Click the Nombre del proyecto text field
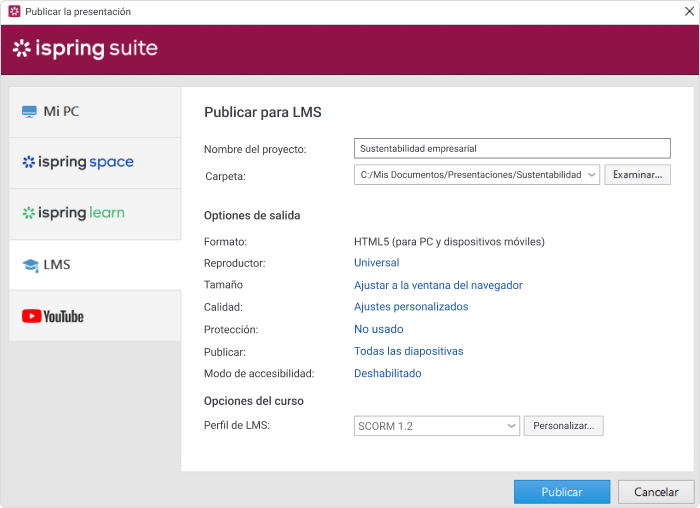700x508 pixels. [x=512, y=148]
